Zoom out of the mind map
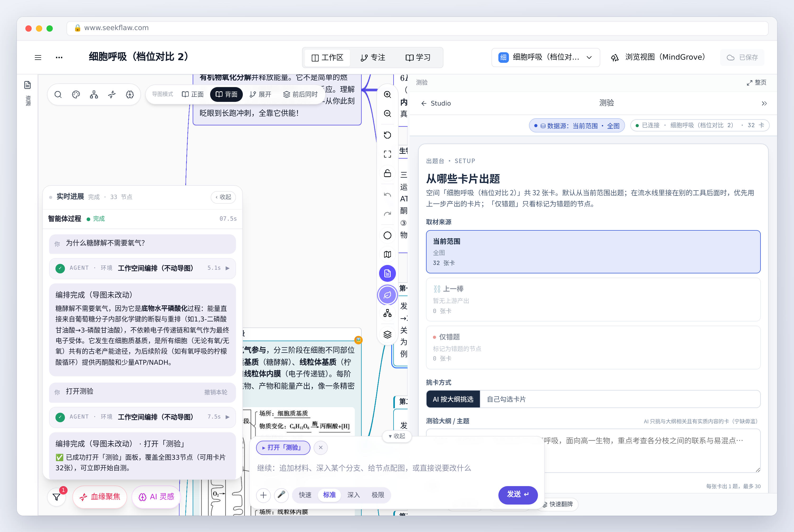Viewport: 794px width, 532px height. click(387, 113)
